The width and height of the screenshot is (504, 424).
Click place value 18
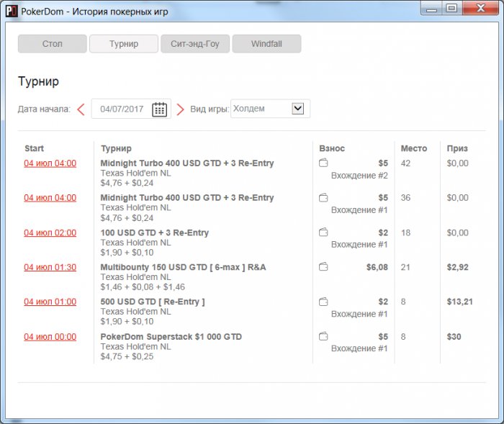(x=405, y=233)
